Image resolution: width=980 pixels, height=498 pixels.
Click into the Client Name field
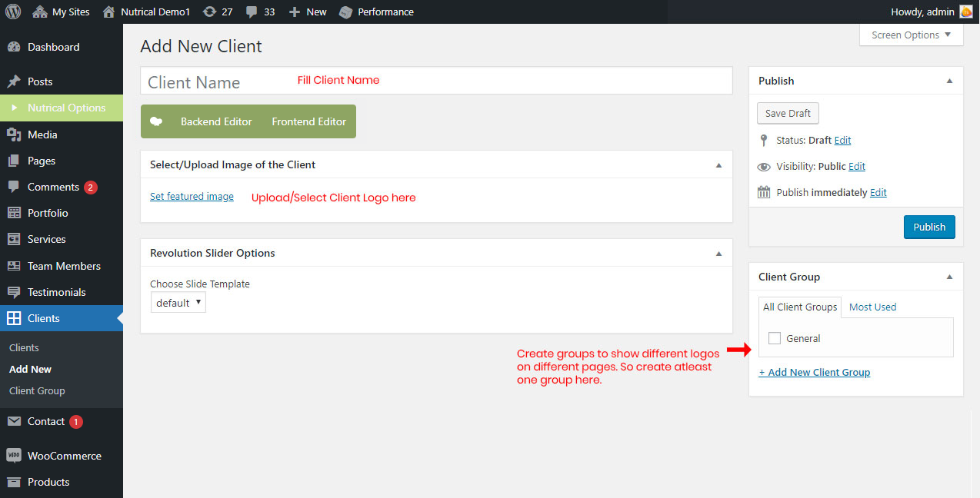pos(436,81)
